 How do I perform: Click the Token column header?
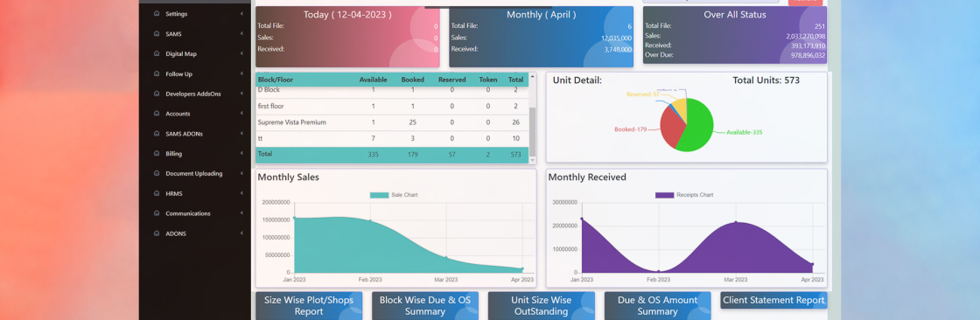coord(488,80)
